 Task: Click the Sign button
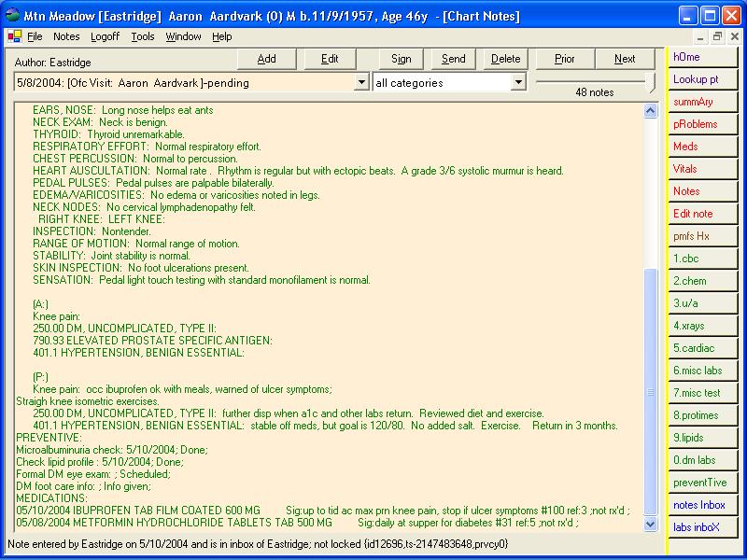point(402,59)
